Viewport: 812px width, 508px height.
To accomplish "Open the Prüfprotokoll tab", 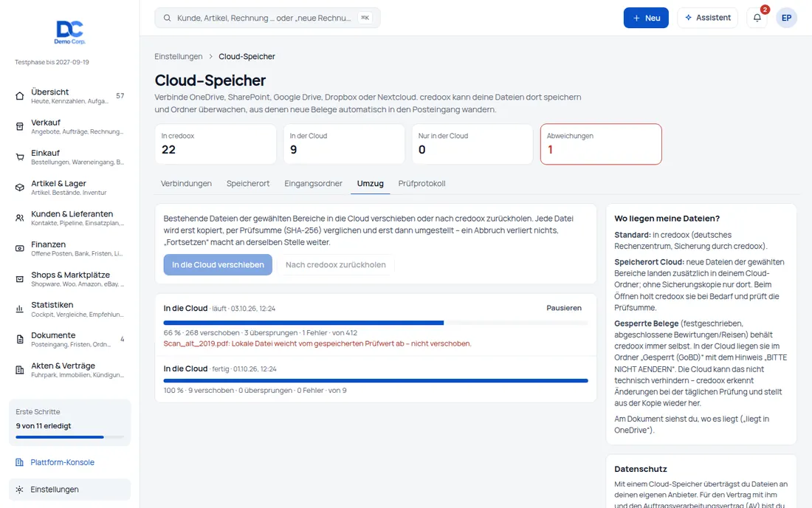I will 422,183.
